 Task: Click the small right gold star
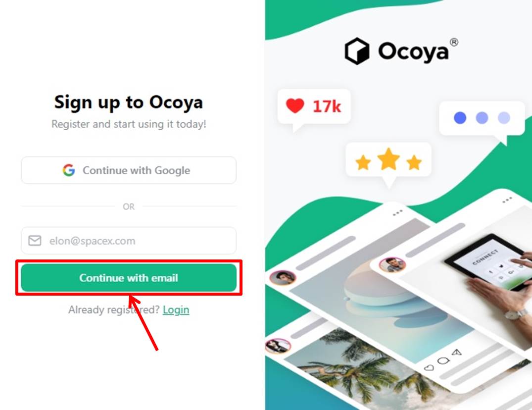(414, 162)
